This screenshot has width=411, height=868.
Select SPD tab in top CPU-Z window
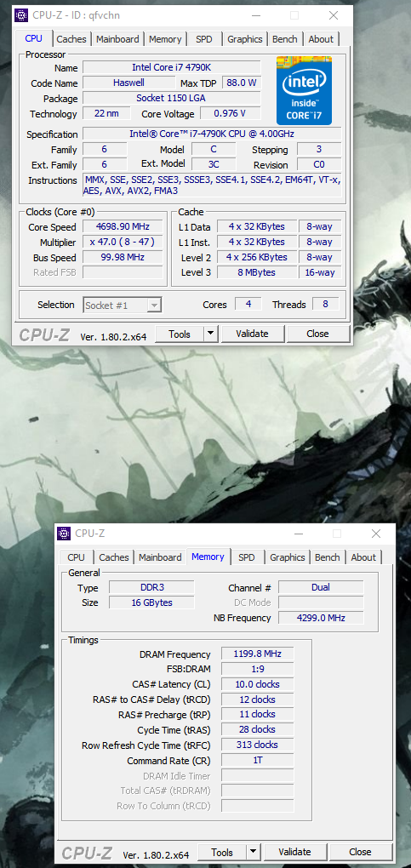(x=204, y=39)
